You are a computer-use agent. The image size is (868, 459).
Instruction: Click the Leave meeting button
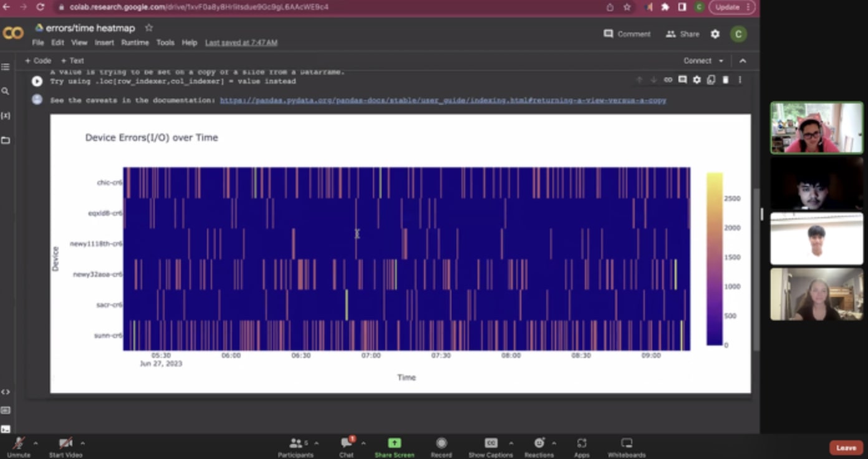tap(846, 448)
